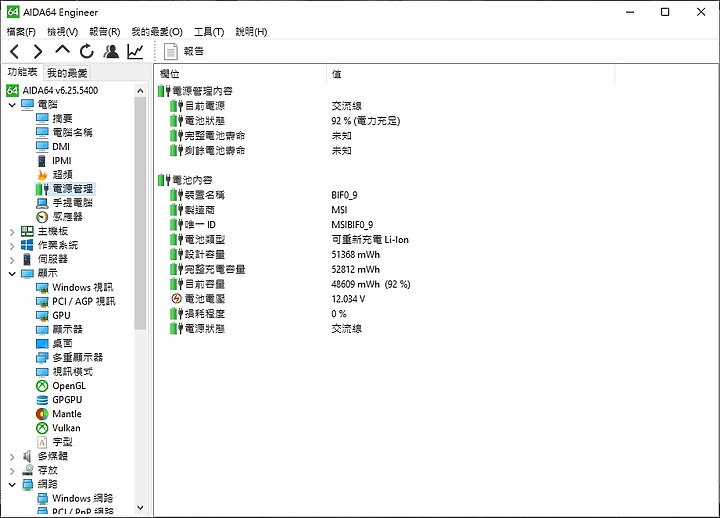
Task: Select the 電腦名稱 tree item
Action: [72, 132]
